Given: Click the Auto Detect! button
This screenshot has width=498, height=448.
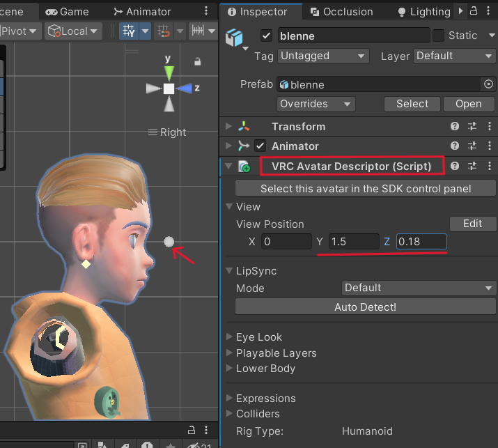Looking at the screenshot, I should [365, 307].
